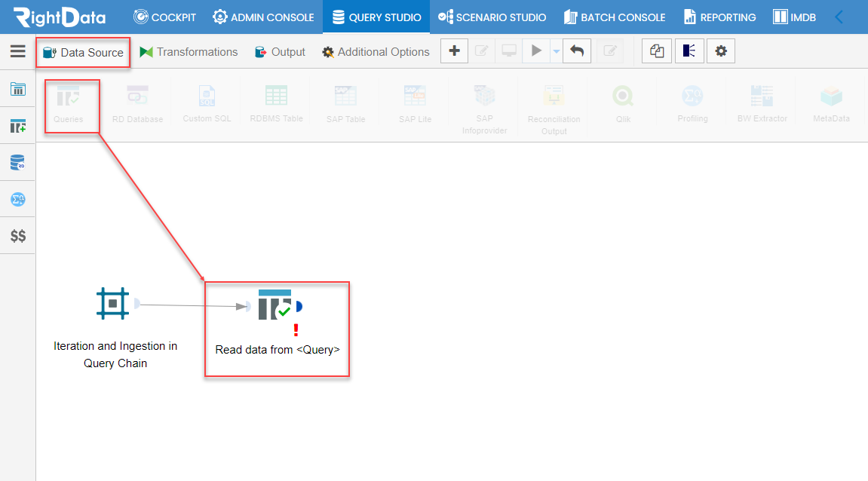868x481 pixels.
Task: Open the Transformations tab
Action: click(x=189, y=52)
